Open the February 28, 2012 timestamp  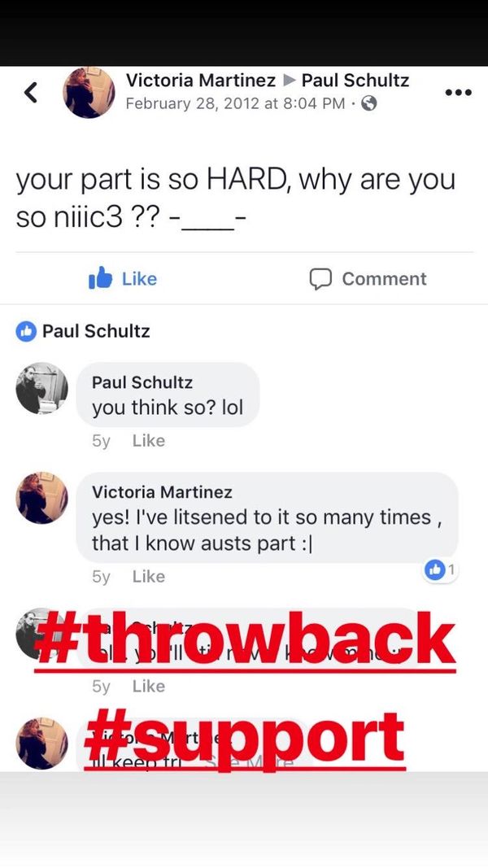236,103
